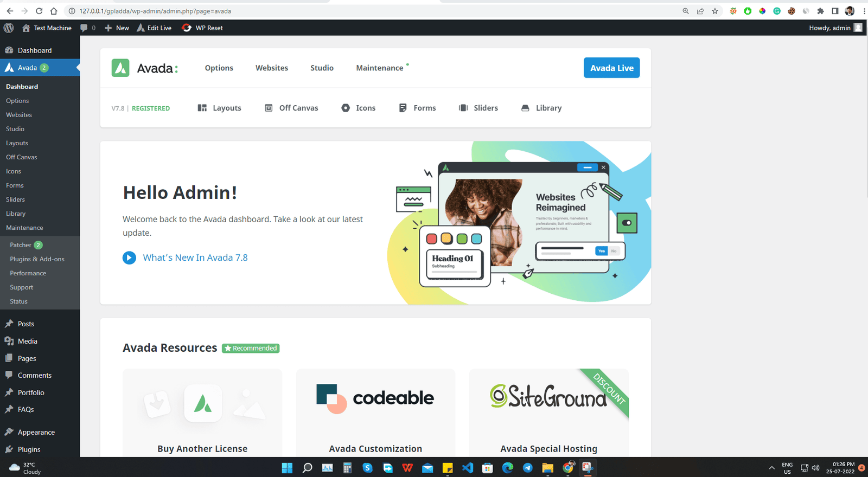The height and width of the screenshot is (477, 868).
Task: Open Library from the Avada toolbar
Action: [541, 108]
